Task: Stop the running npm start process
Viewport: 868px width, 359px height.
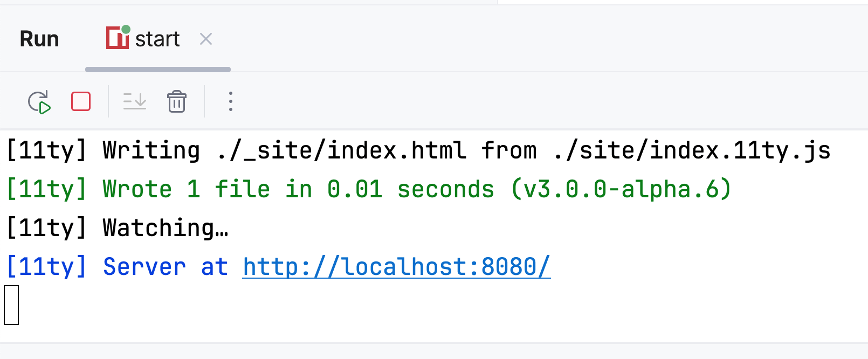Action: 80,101
